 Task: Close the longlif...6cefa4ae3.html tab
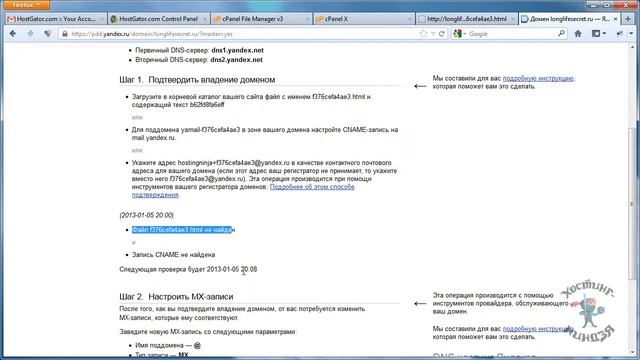click(512, 19)
